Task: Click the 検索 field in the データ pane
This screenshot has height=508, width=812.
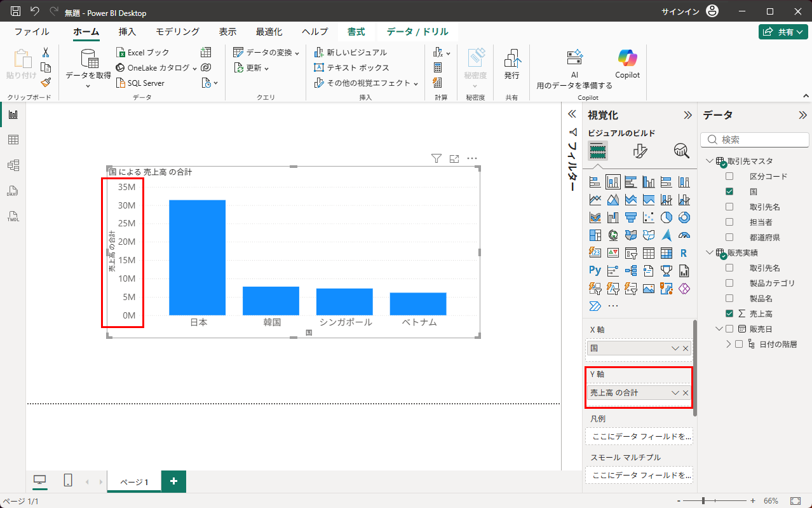Action: pyautogui.click(x=755, y=140)
